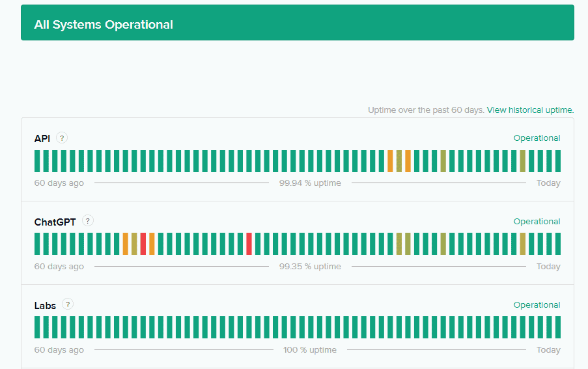The image size is (588, 369).
Task: Select today's bar in the Labs row
Action: click(x=558, y=327)
